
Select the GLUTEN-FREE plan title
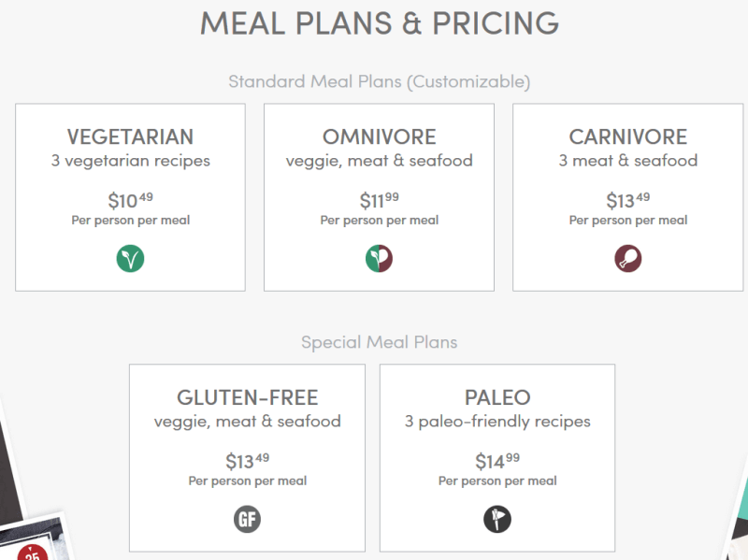pos(247,397)
